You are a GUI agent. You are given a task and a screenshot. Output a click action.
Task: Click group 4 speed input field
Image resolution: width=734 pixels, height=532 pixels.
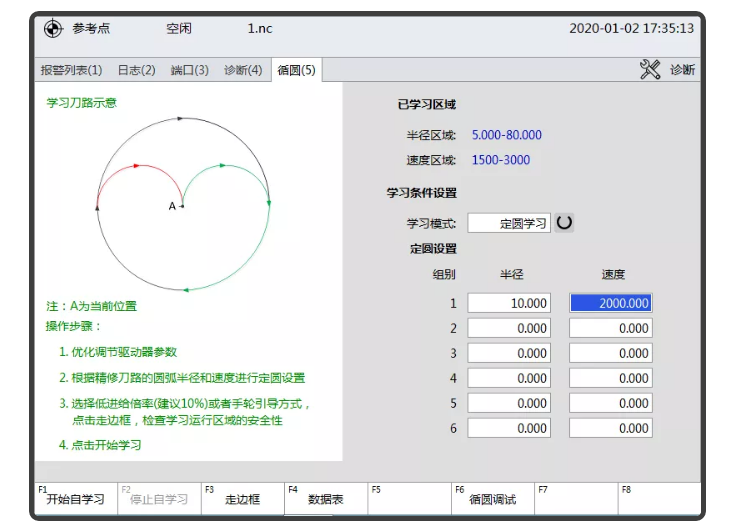(610, 378)
